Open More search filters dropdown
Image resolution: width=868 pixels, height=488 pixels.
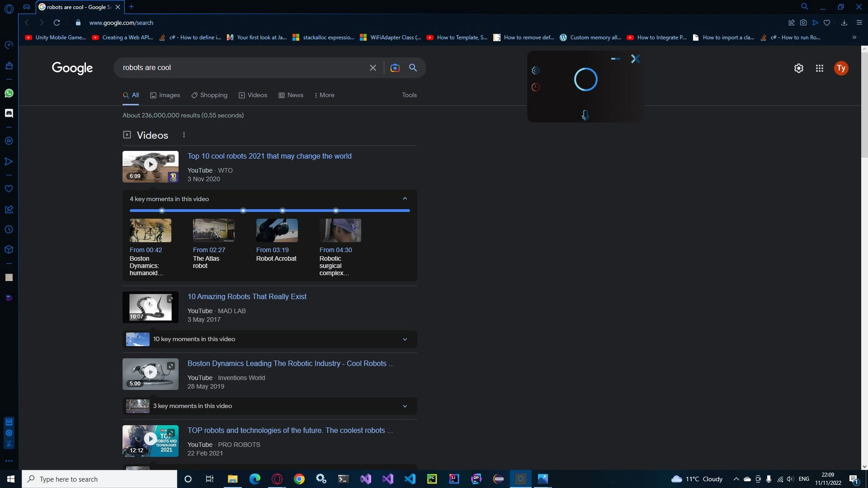pos(325,95)
